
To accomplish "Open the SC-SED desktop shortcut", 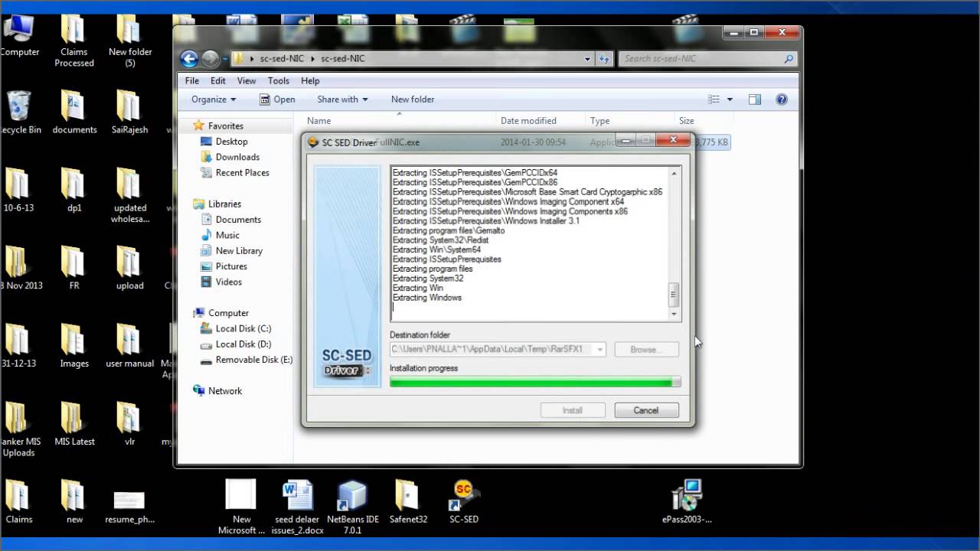I will click(463, 502).
